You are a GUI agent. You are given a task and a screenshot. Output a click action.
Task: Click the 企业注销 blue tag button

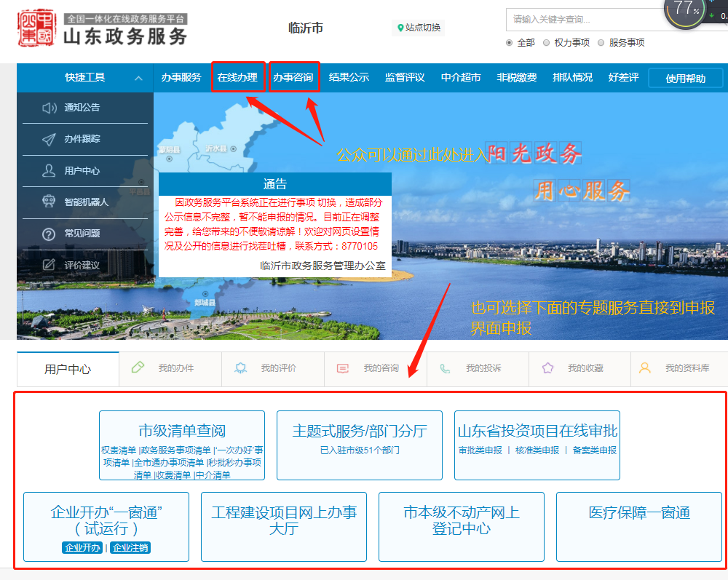(130, 548)
